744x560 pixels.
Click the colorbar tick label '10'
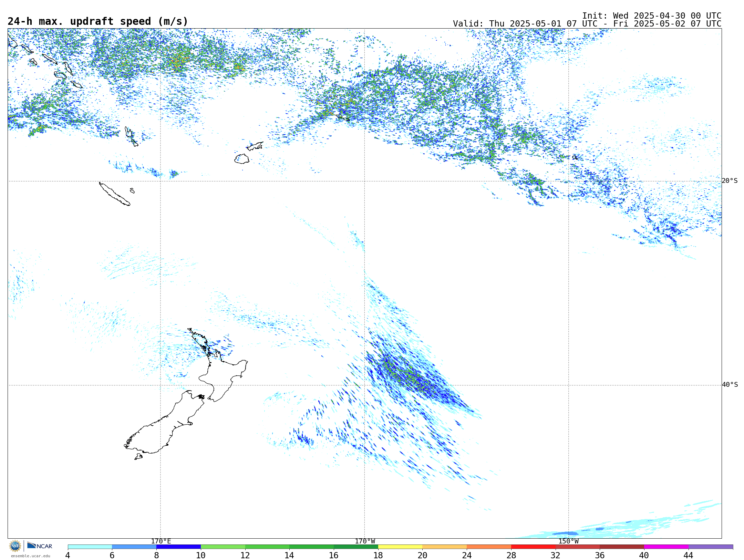pyautogui.click(x=201, y=555)
